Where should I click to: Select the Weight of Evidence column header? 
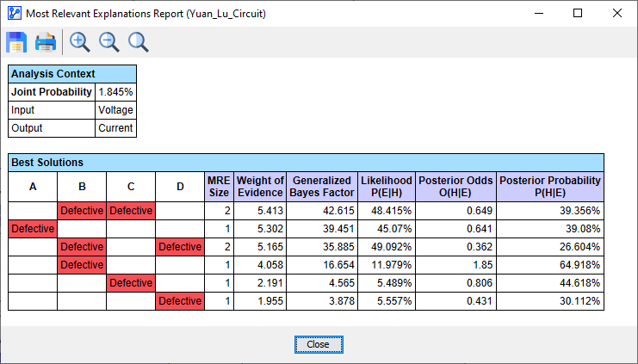point(260,187)
